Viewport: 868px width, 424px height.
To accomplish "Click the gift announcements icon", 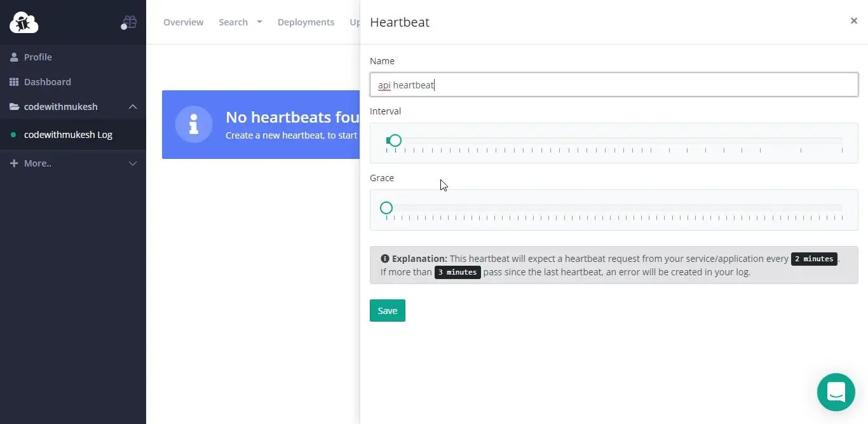I will pos(129,21).
